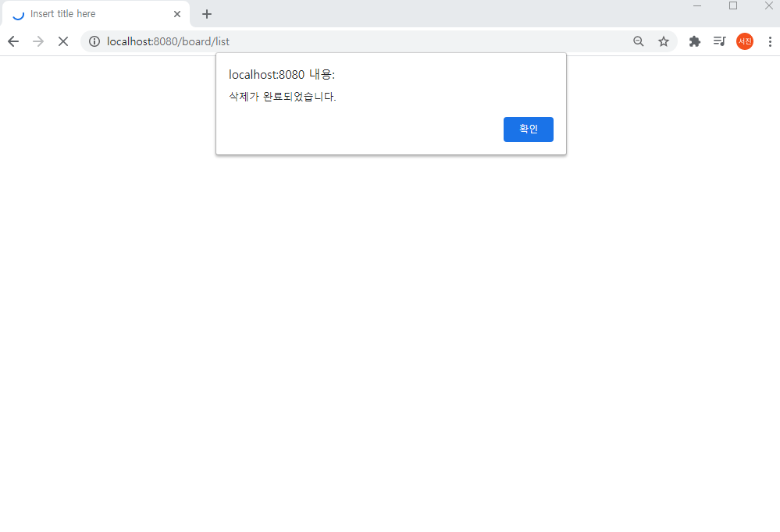Viewport: 780px width, 532px height.
Task: Click the 확인 button in the alert
Action: [529, 129]
